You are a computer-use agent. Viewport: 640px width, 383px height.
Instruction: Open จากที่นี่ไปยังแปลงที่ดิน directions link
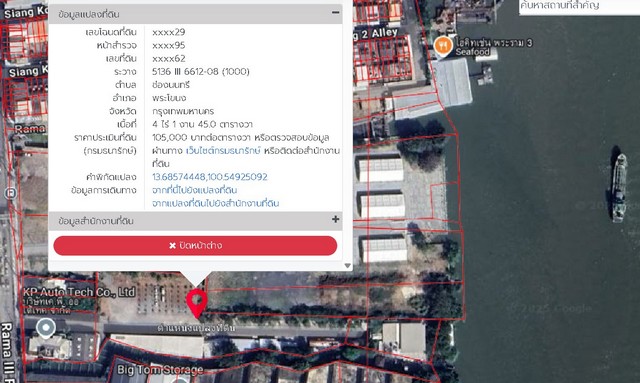(194, 190)
